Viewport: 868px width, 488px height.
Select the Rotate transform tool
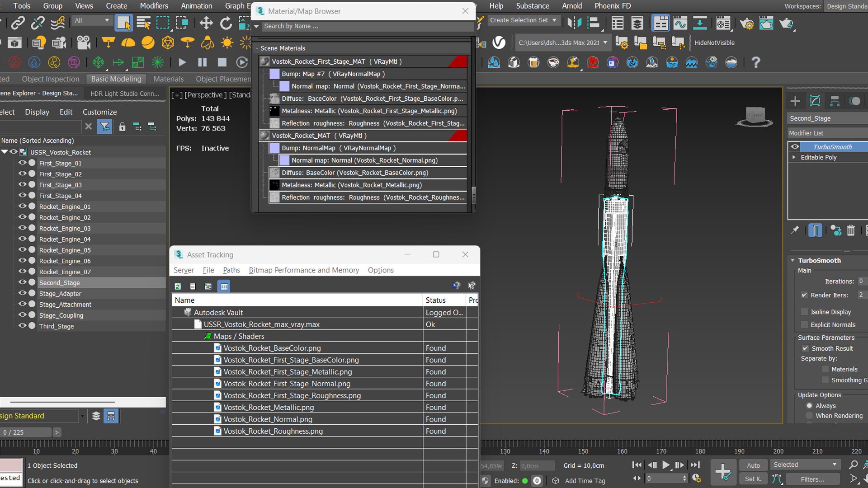[226, 23]
